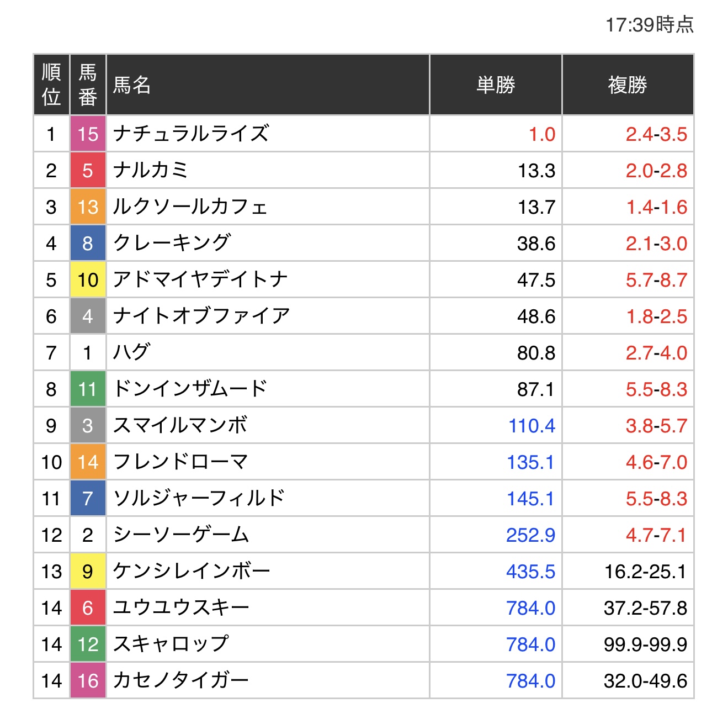
Task: Click red number 5 badge
Action: (x=88, y=170)
